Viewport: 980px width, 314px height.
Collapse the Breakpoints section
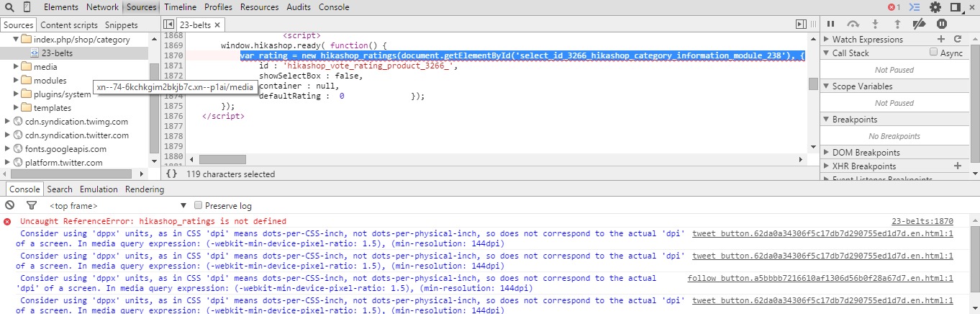pyautogui.click(x=826, y=119)
